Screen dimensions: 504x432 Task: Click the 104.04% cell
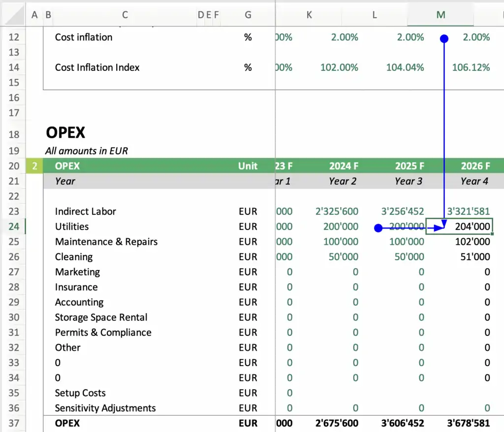pyautogui.click(x=405, y=67)
